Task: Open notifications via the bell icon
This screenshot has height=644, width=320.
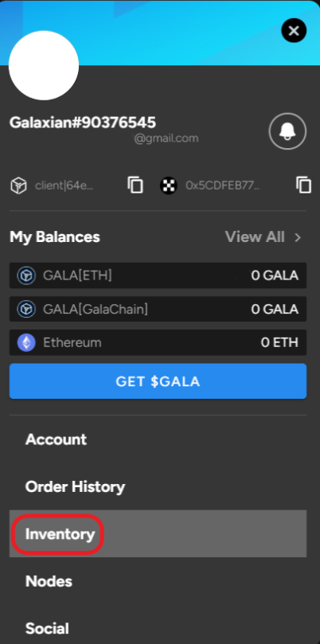Action: click(x=287, y=131)
